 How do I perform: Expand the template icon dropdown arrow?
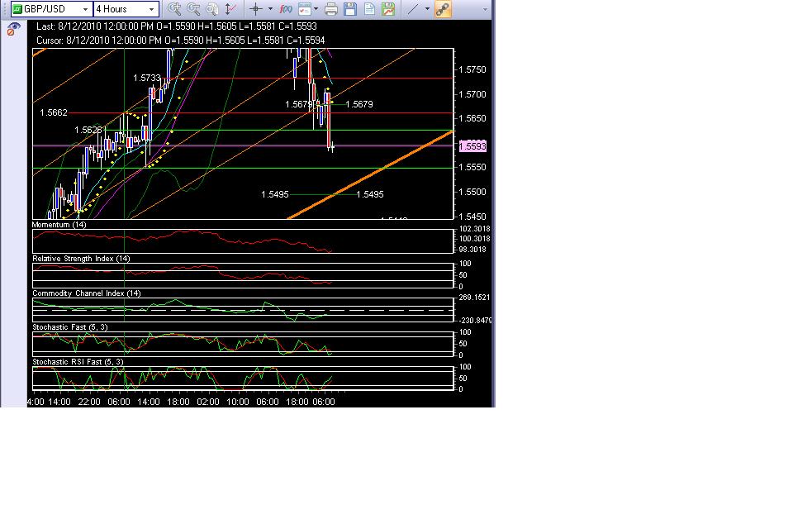[316, 9]
